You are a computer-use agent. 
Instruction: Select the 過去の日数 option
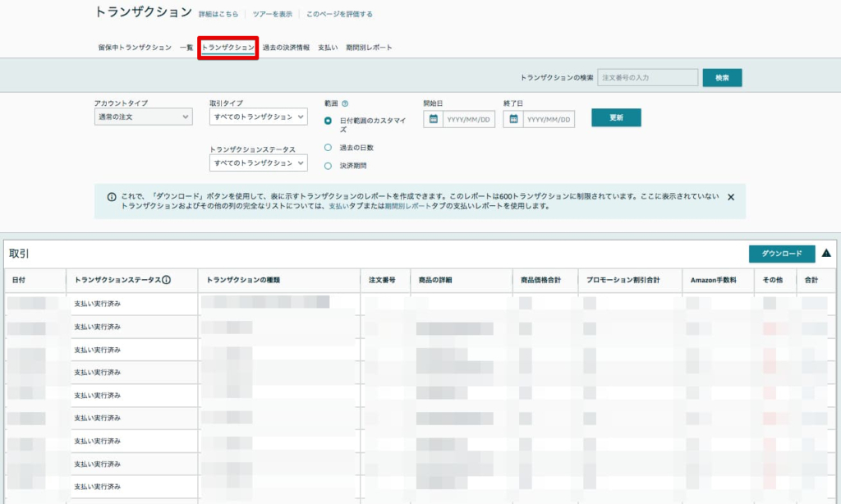pos(326,149)
